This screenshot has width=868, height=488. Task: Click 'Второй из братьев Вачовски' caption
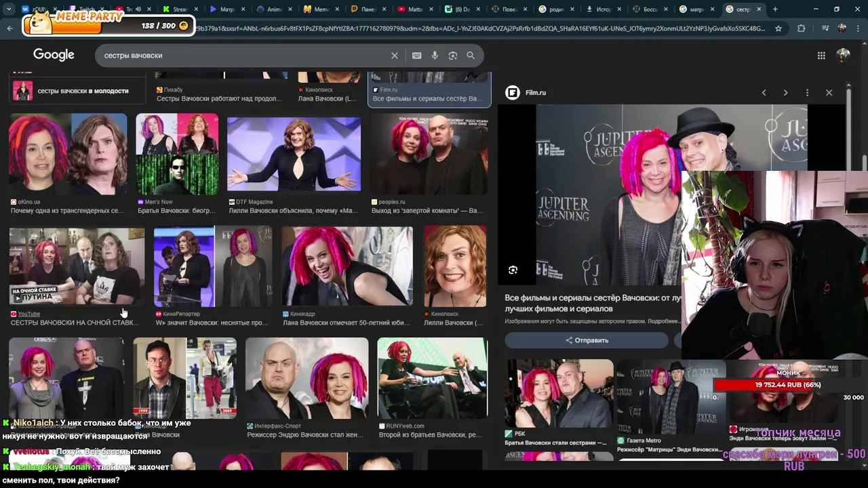(431, 434)
